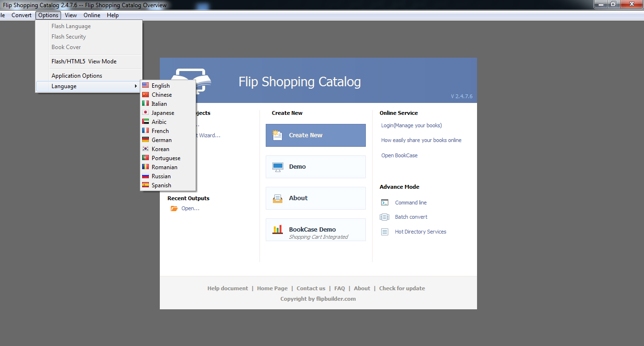The height and width of the screenshot is (346, 644).
Task: Click the monitor icon on Demo button
Action: click(x=278, y=167)
